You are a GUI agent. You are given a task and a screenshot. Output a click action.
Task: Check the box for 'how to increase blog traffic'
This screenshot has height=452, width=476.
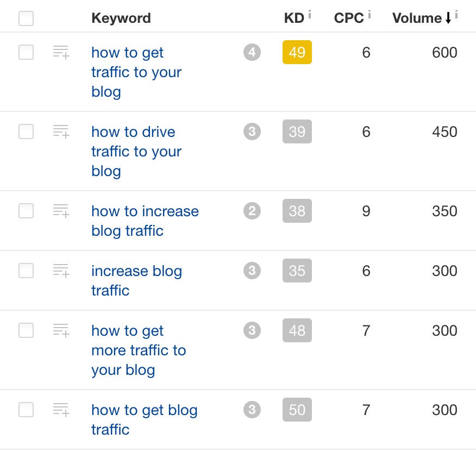[x=26, y=211]
